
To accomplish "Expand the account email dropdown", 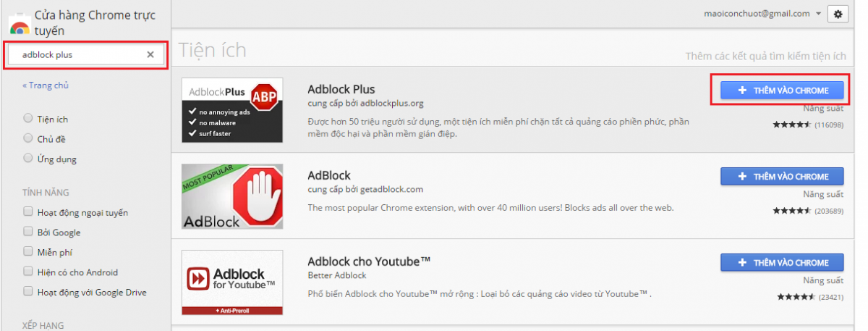I will [818, 14].
